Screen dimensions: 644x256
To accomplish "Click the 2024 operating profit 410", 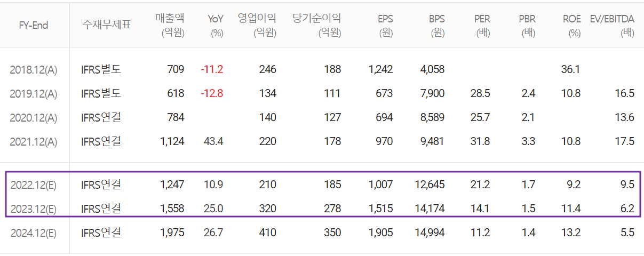I will pyautogui.click(x=267, y=233).
